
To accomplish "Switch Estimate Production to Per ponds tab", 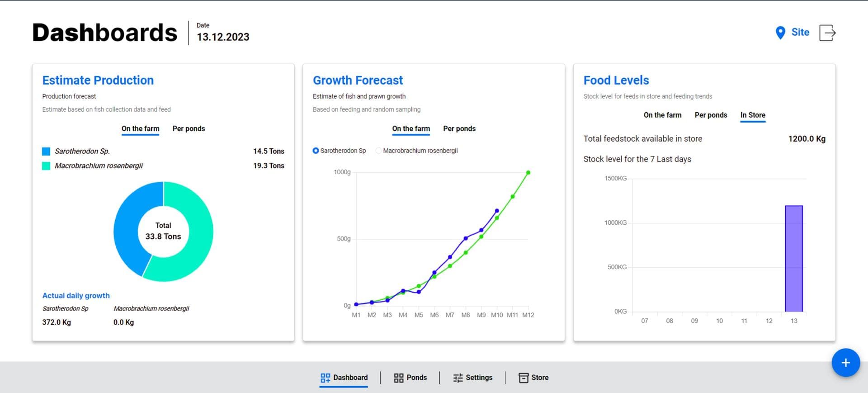I will (189, 128).
